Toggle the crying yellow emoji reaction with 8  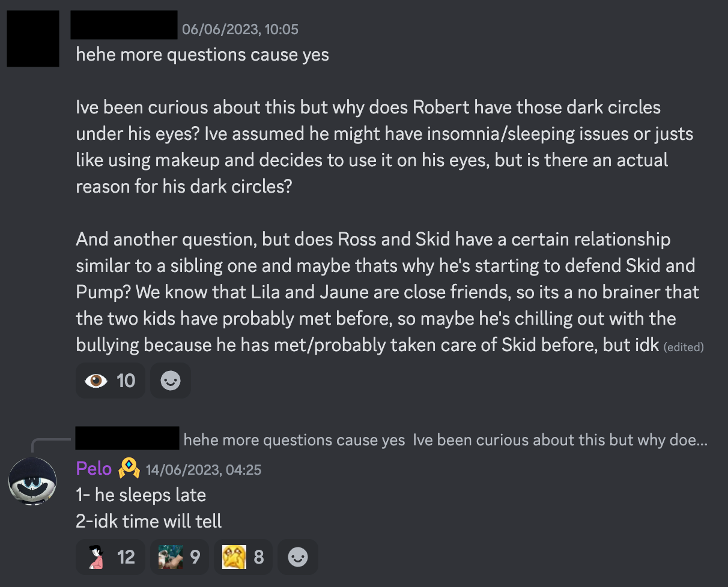pos(243,558)
